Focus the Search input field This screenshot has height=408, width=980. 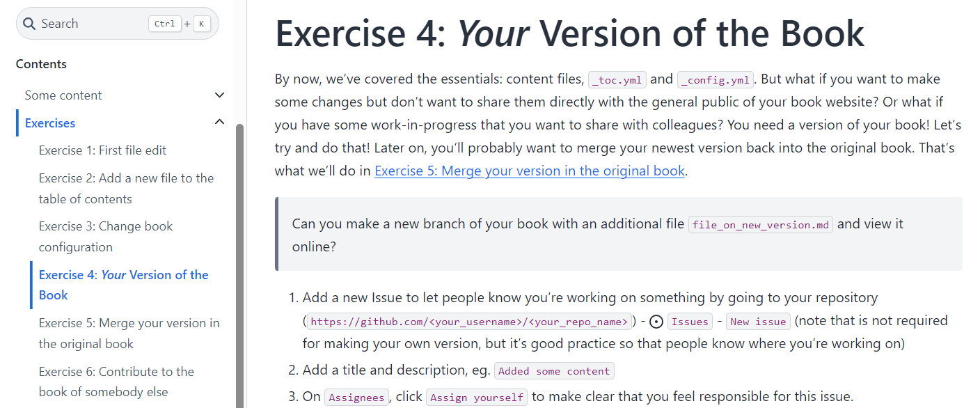pos(90,24)
